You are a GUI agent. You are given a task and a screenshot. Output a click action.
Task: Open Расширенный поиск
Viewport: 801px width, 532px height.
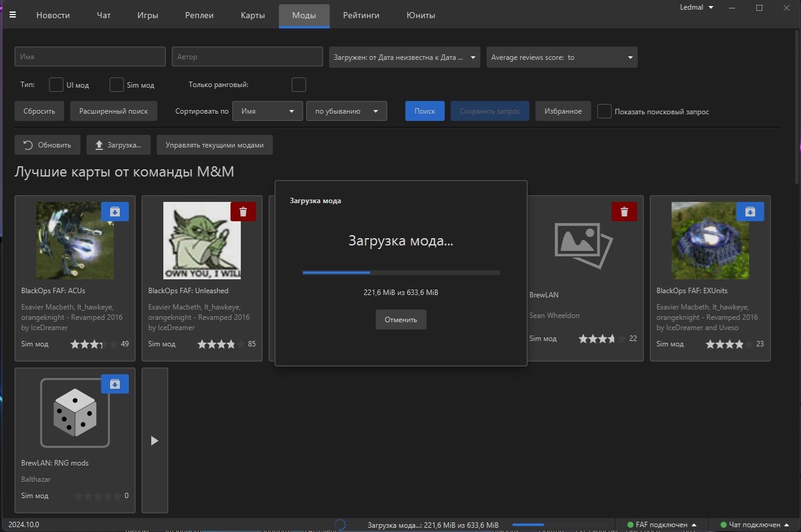pyautogui.click(x=114, y=111)
